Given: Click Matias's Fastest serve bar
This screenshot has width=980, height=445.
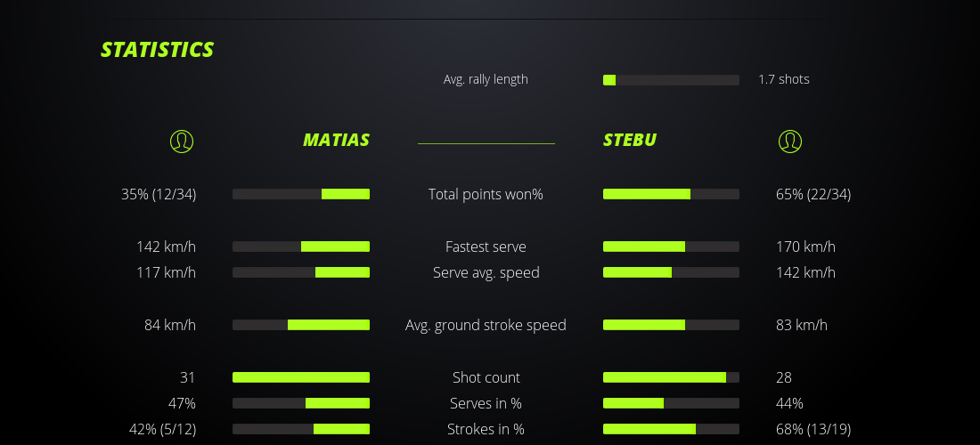Looking at the screenshot, I should 301,247.
